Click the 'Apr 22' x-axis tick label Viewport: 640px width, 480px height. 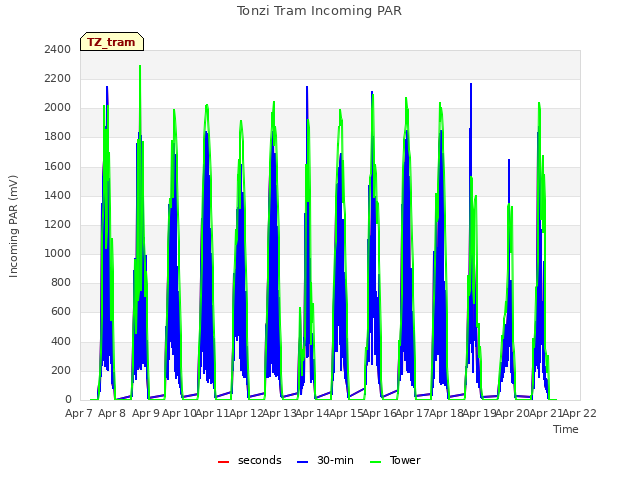point(580,413)
